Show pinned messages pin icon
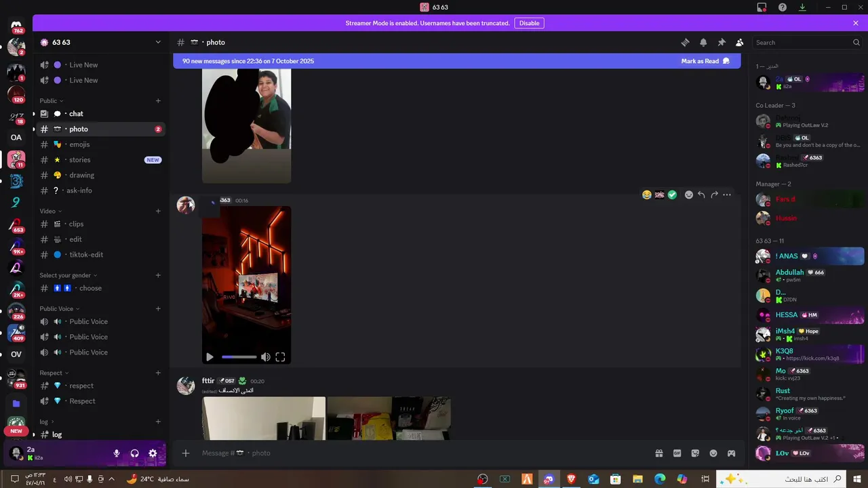868x488 pixels. [722, 42]
